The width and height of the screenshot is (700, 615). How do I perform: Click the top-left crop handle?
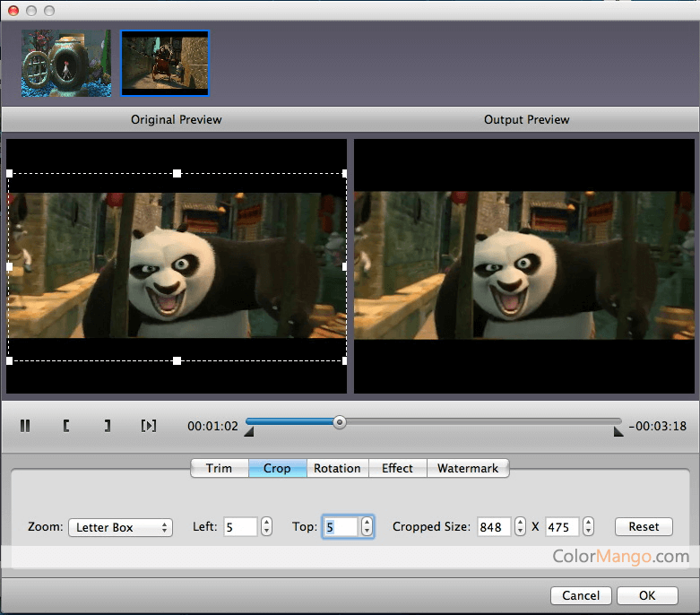pyautogui.click(x=10, y=173)
